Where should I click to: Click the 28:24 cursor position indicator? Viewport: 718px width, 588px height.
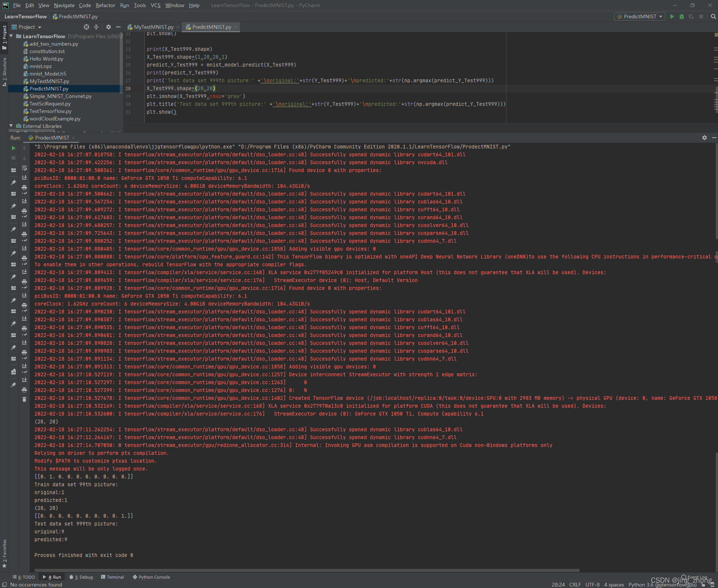(x=558, y=585)
